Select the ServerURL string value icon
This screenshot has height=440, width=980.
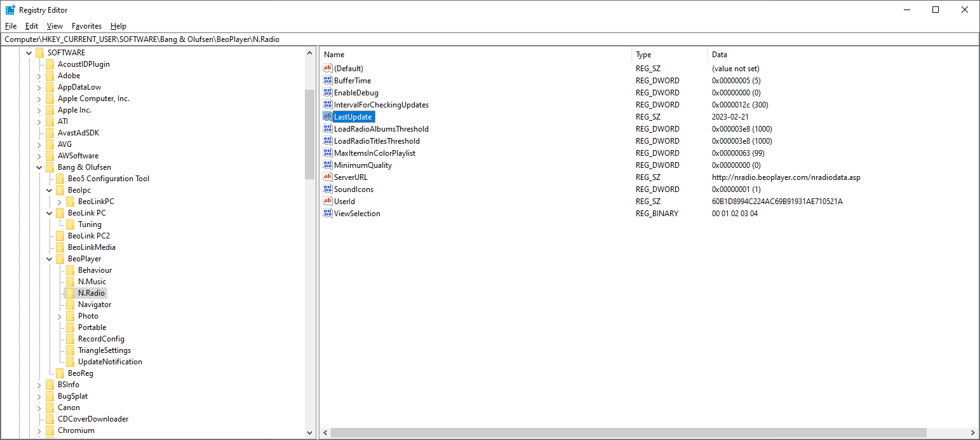[x=328, y=177]
